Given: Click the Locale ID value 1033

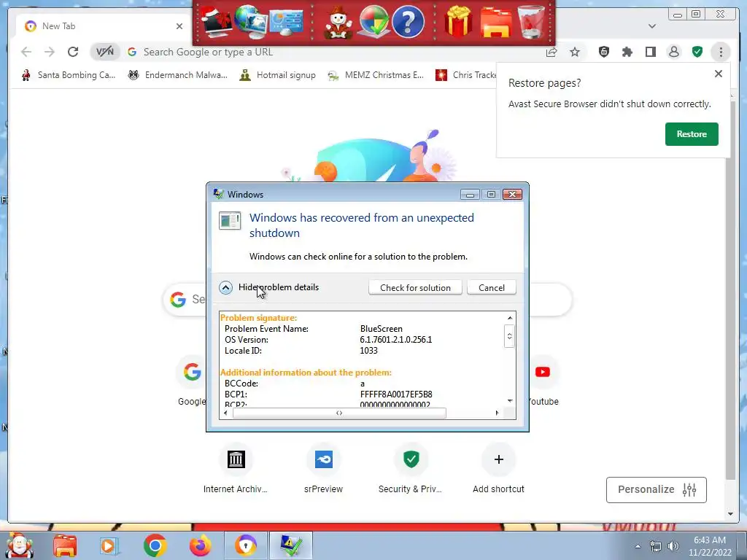Looking at the screenshot, I should [x=368, y=351].
